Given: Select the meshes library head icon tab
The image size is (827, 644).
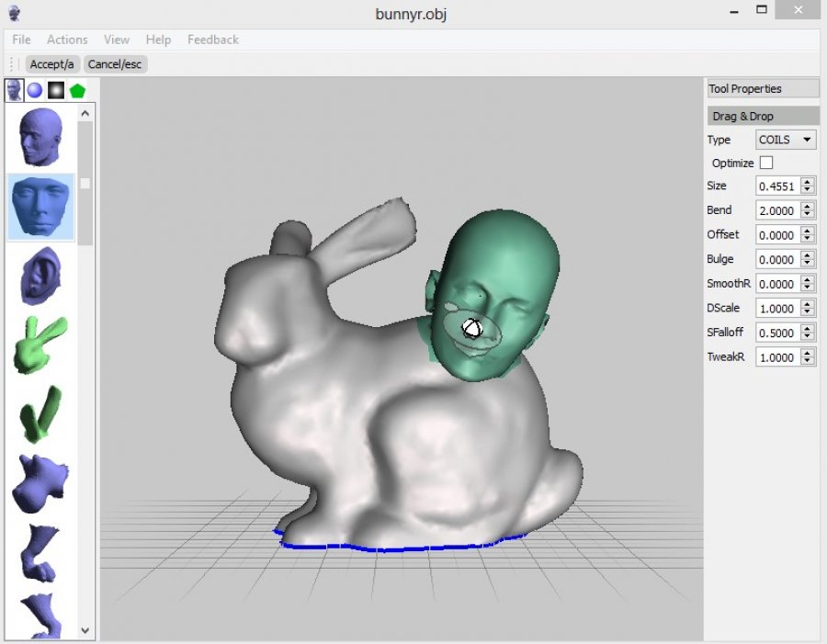Looking at the screenshot, I should (x=14, y=90).
